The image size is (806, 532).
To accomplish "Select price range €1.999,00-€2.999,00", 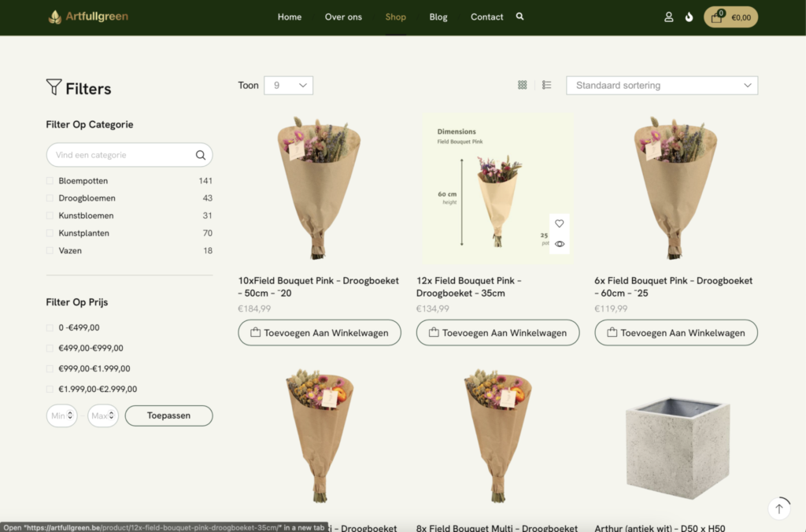I will tap(50, 389).
